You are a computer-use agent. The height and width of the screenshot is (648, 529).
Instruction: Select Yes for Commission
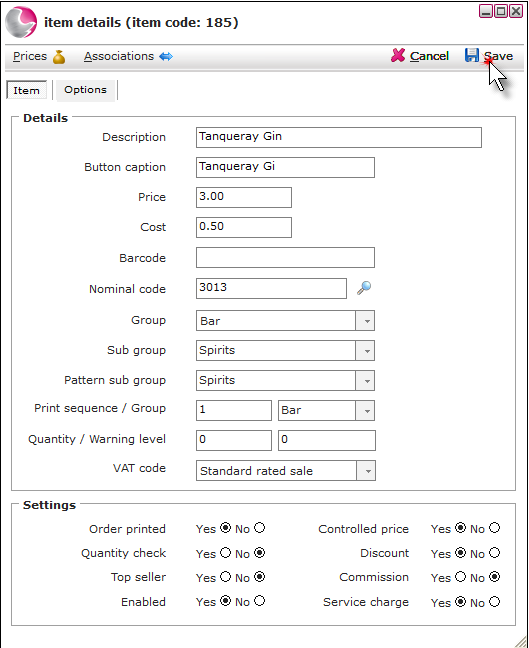[x=460, y=577]
